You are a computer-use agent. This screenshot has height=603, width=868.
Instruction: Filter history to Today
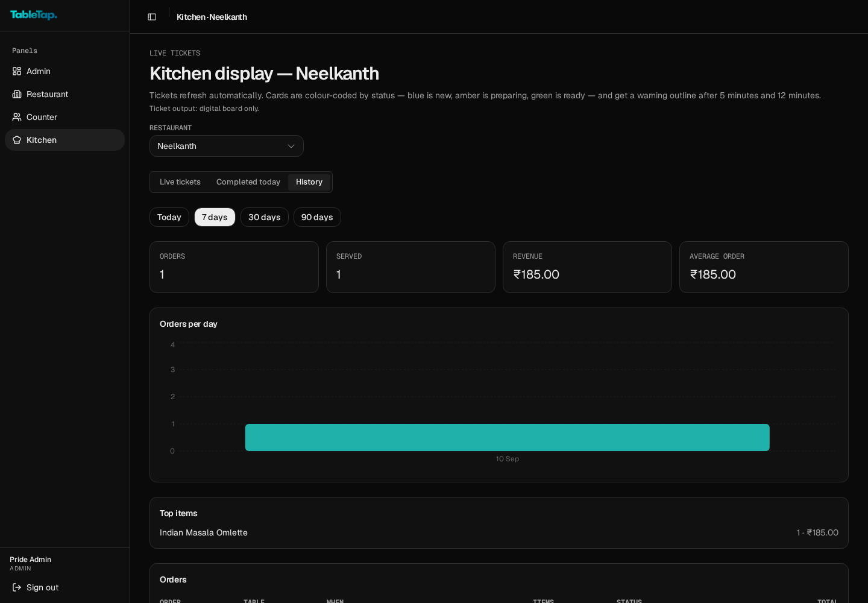tap(169, 217)
